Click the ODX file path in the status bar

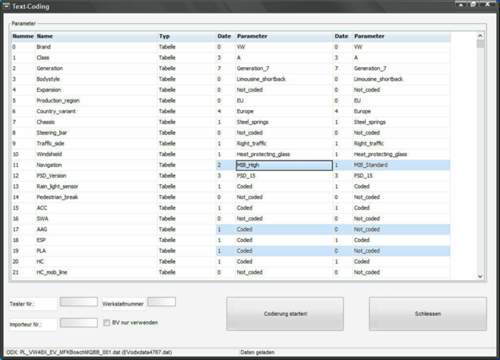click(89, 352)
